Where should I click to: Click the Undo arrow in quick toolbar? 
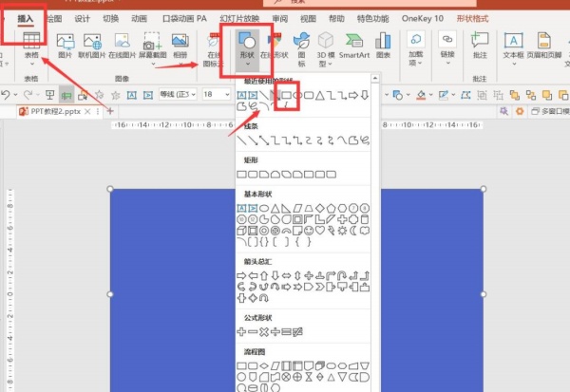pyautogui.click(x=6, y=95)
